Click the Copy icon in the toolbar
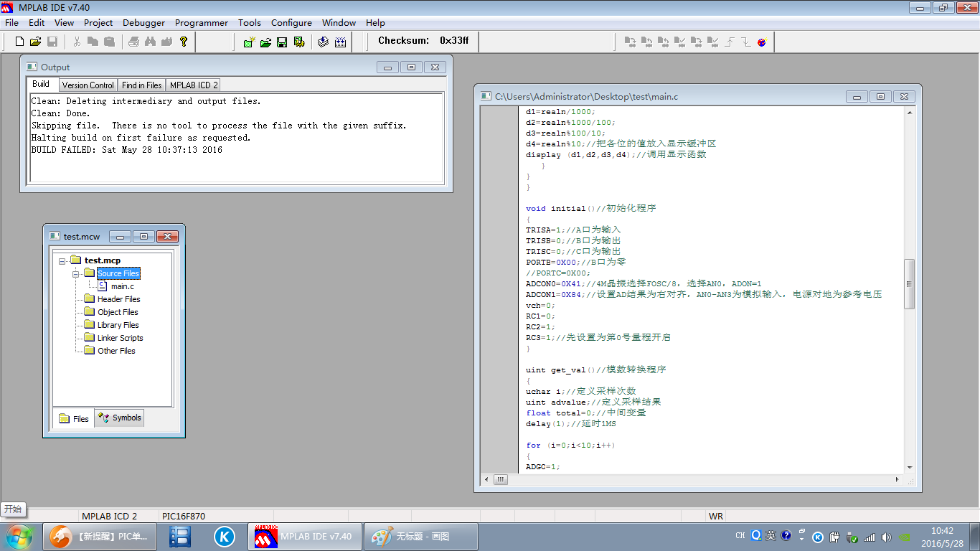Viewport: 980px width, 551px height. [93, 42]
